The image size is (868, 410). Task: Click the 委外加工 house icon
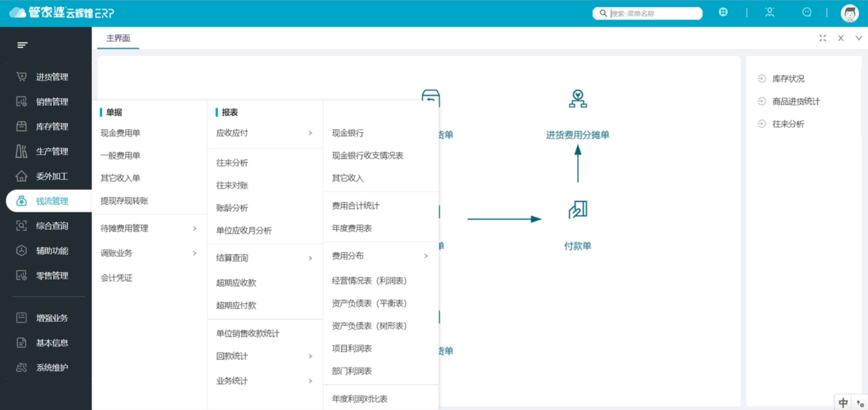point(21,176)
